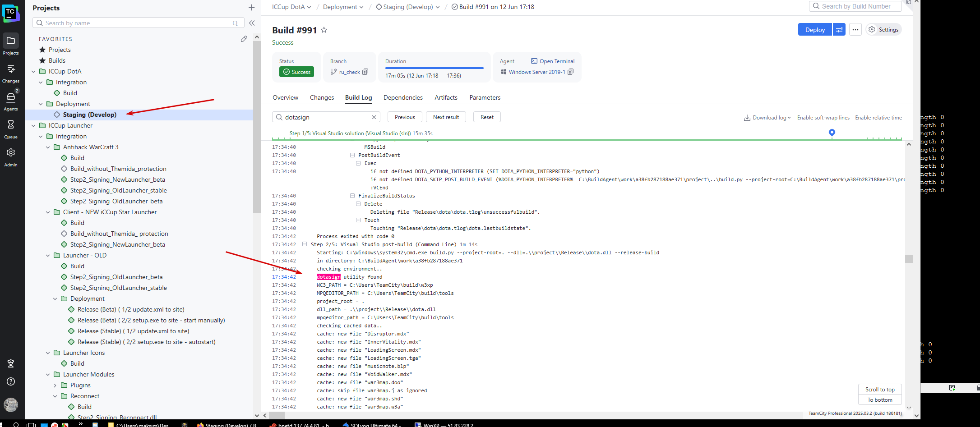This screenshot has width=980, height=427.
Task: Click the Deploy button
Action: (x=815, y=30)
